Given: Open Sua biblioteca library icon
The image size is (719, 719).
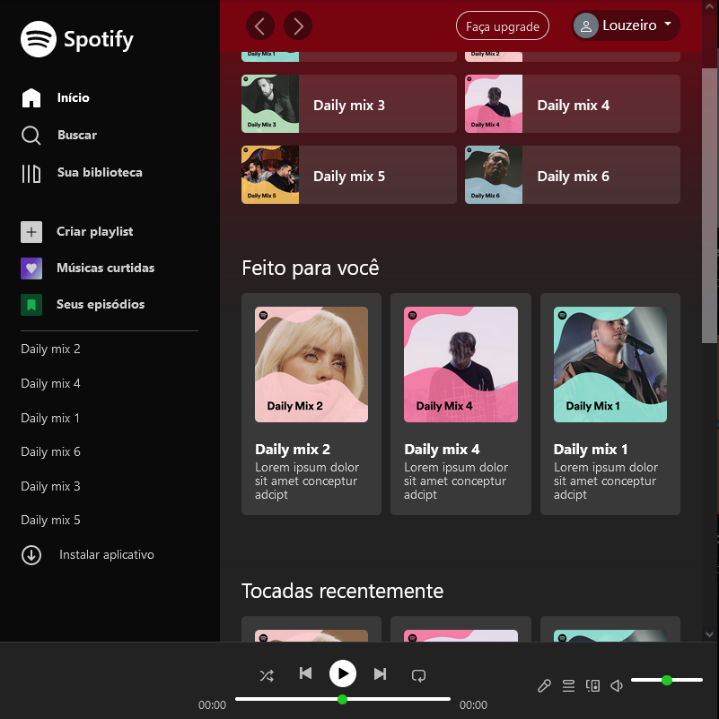Looking at the screenshot, I should pos(31,173).
